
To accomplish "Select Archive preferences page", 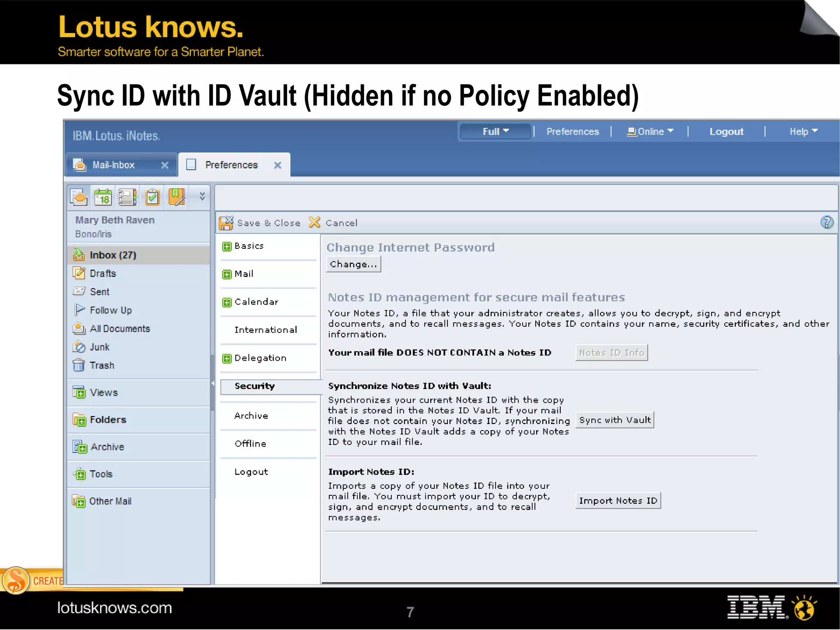I will [x=251, y=416].
